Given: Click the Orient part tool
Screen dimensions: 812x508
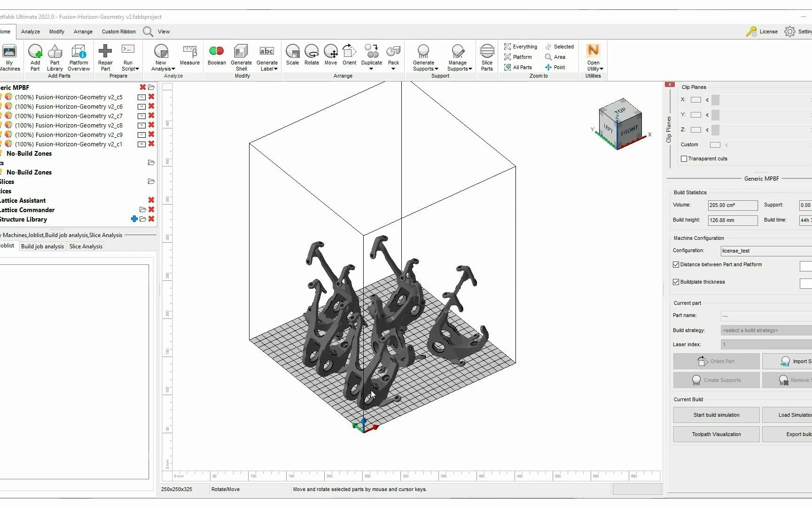Looking at the screenshot, I should [350, 56].
